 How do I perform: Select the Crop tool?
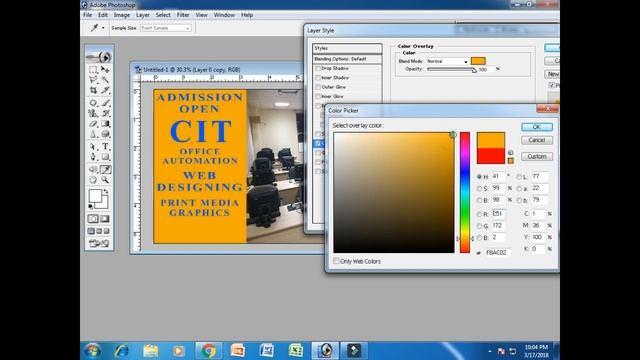click(x=93, y=90)
